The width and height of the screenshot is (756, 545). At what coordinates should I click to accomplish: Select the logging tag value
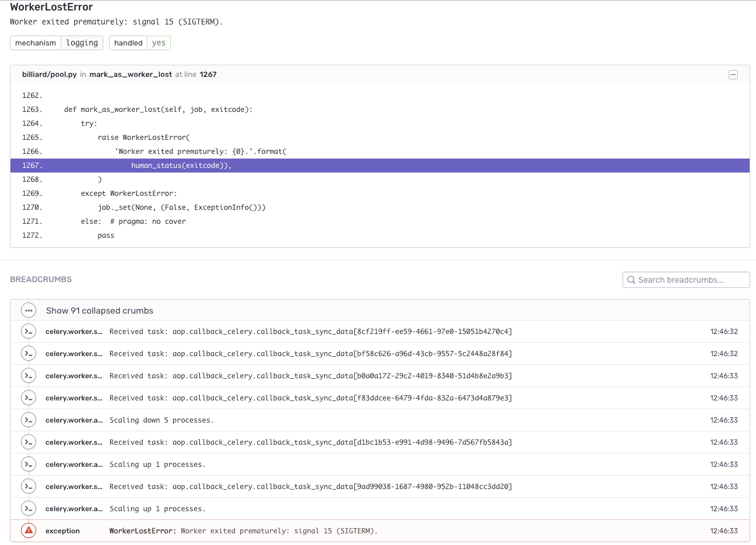pyautogui.click(x=82, y=43)
